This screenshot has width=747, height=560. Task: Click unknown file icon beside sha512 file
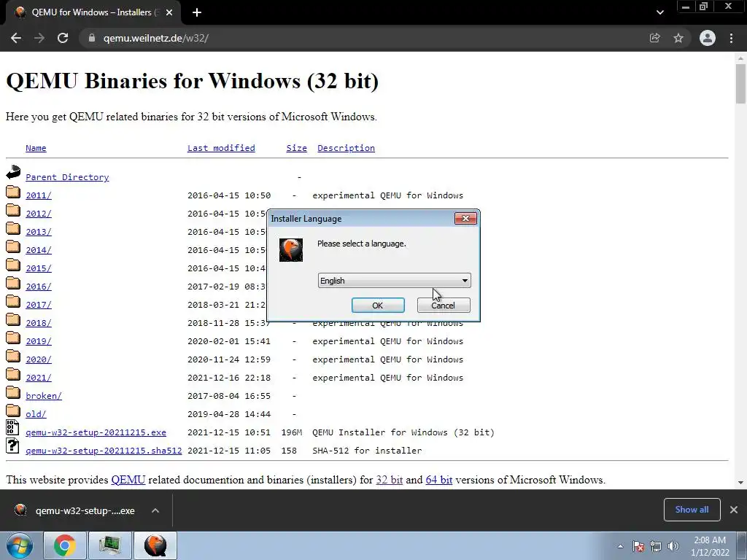click(12, 446)
